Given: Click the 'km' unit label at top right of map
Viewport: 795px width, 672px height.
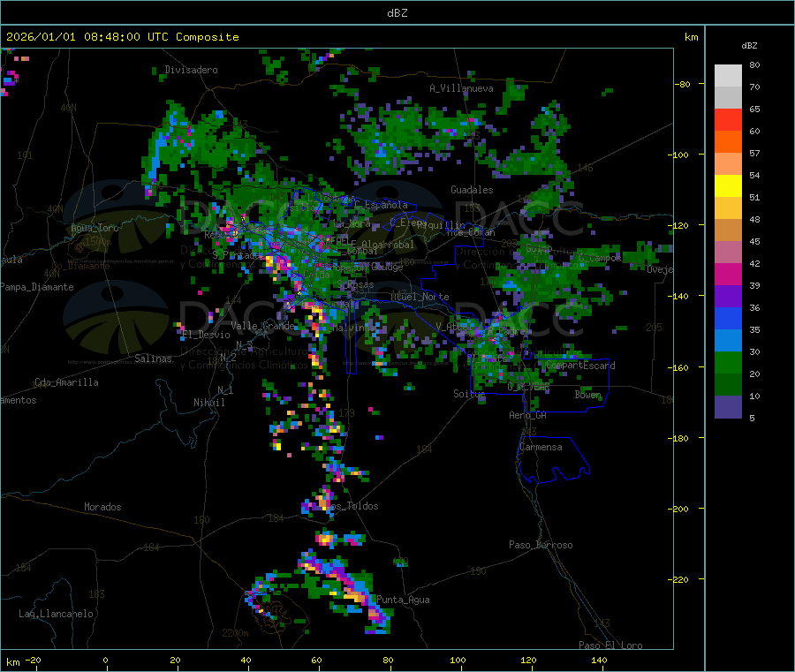Looking at the screenshot, I should point(692,37).
